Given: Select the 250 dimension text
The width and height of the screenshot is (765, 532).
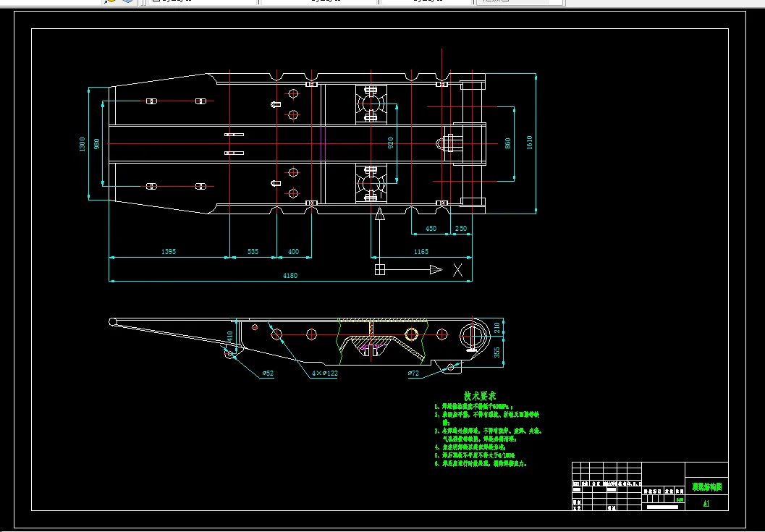Looking at the screenshot, I should tap(460, 229).
